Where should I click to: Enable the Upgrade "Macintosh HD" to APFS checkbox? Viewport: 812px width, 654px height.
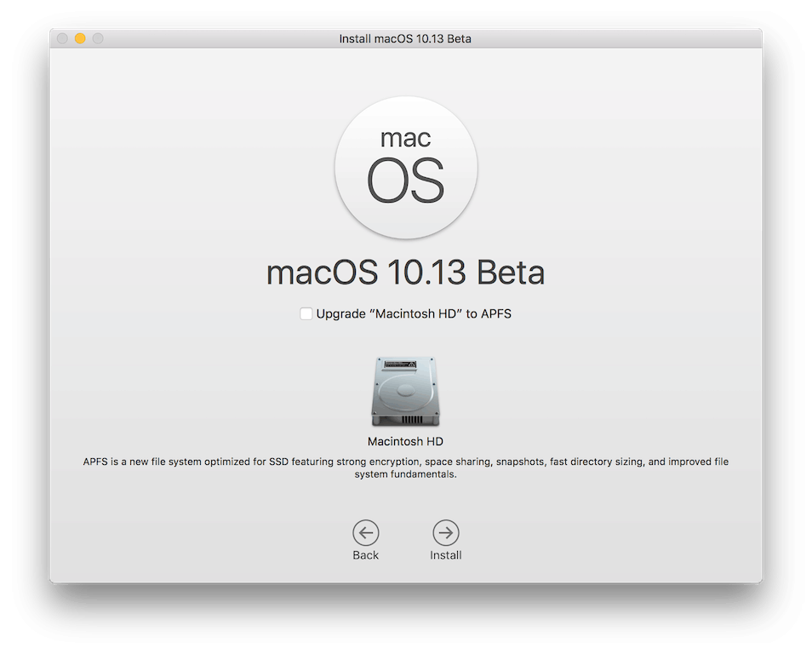pos(306,313)
